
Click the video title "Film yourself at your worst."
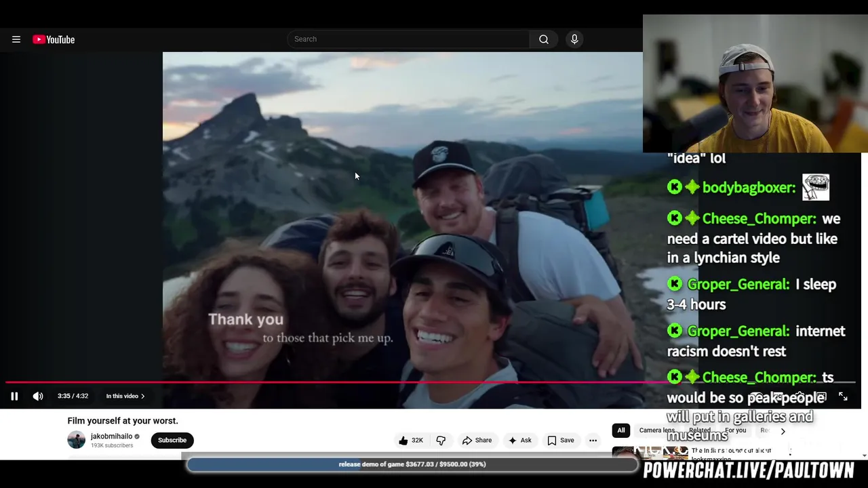tap(123, 421)
